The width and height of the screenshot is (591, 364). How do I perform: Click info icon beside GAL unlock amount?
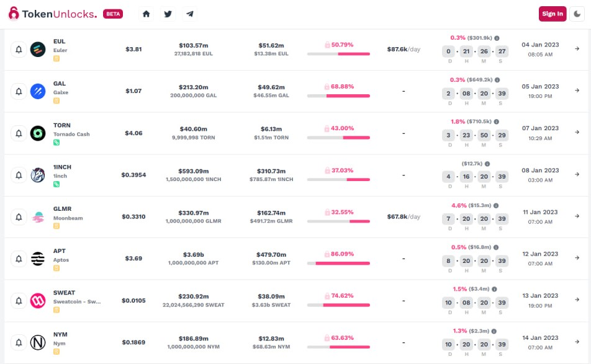pos(497,79)
